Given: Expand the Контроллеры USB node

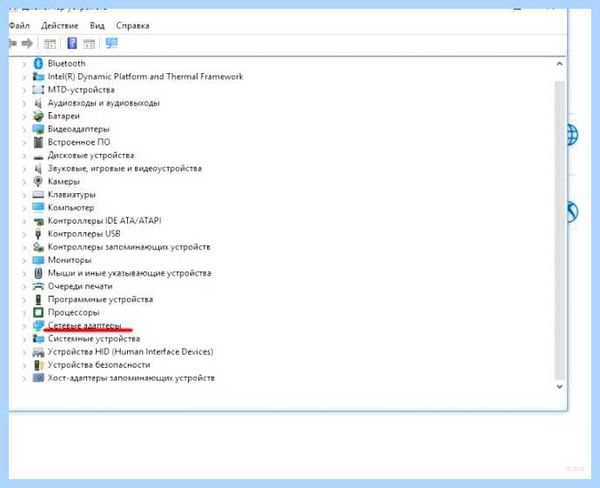Looking at the screenshot, I should tap(24, 234).
